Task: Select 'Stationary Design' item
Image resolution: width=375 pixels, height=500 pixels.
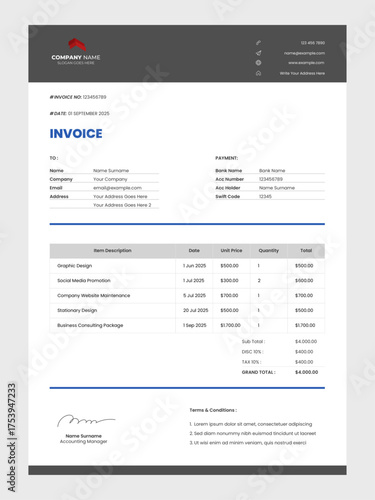Action: tap(77, 310)
